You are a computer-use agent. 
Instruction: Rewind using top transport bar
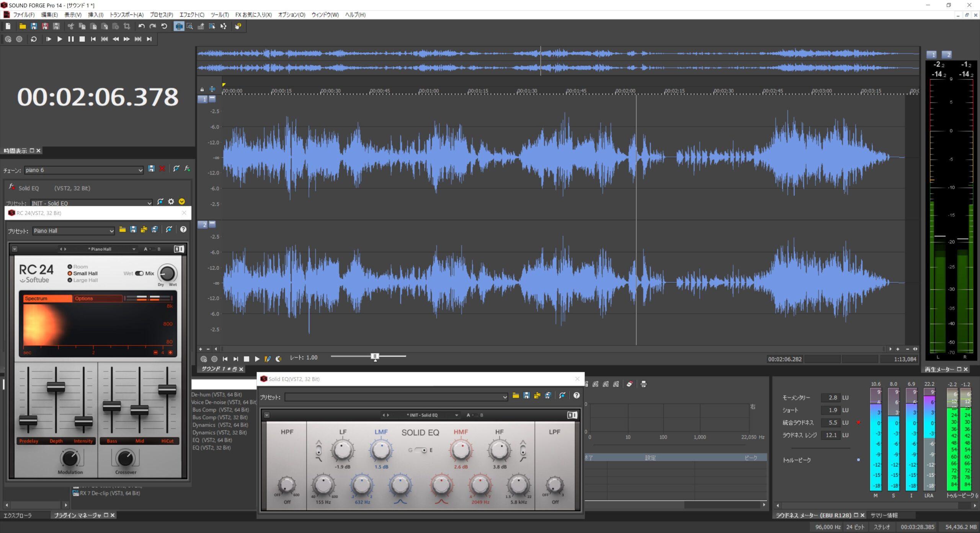pyautogui.click(x=116, y=39)
